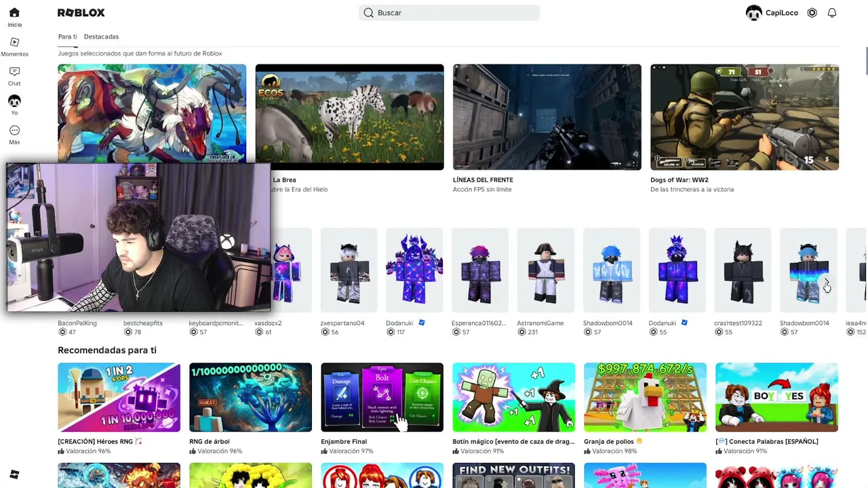This screenshot has height=488, width=868.
Task: Click the Valoración 97% rating
Action: pos(347,451)
